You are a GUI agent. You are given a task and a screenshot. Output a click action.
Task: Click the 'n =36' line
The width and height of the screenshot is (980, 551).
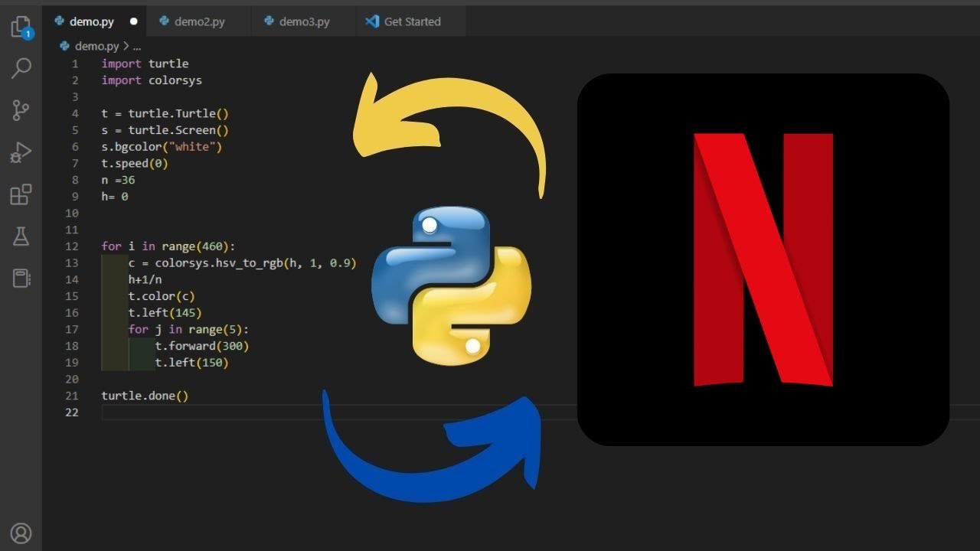click(118, 180)
